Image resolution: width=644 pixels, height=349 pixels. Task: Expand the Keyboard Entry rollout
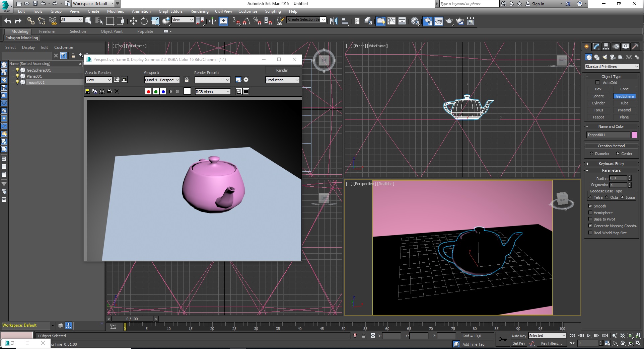[x=611, y=164]
